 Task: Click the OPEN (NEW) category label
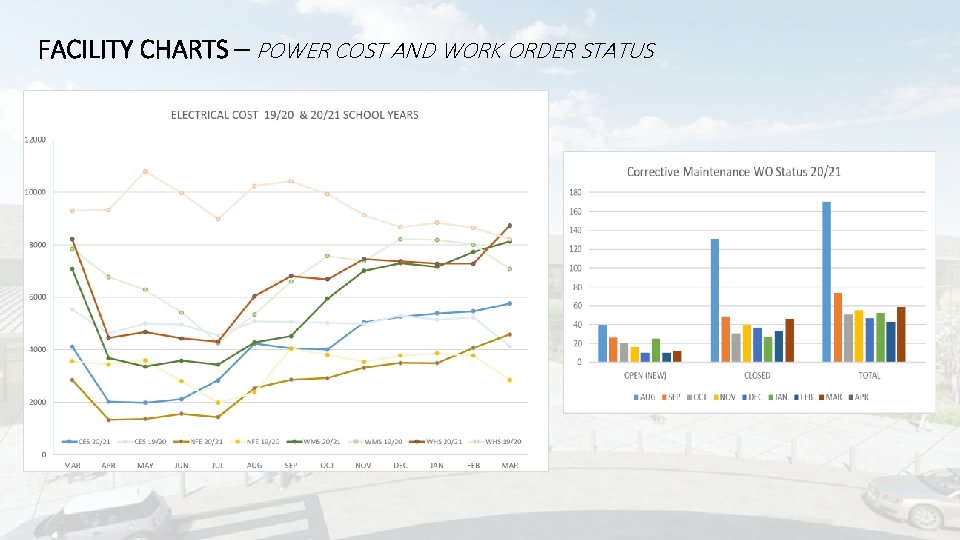[645, 375]
